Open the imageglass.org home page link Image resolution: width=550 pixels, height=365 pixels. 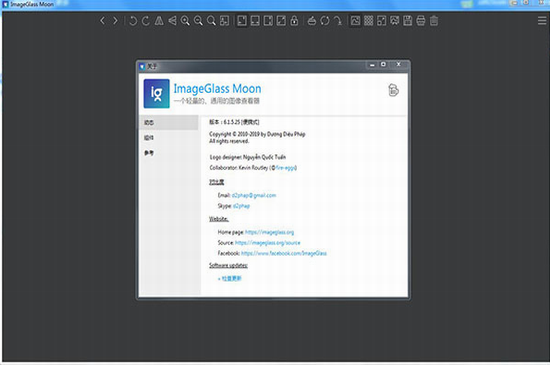[x=269, y=232]
